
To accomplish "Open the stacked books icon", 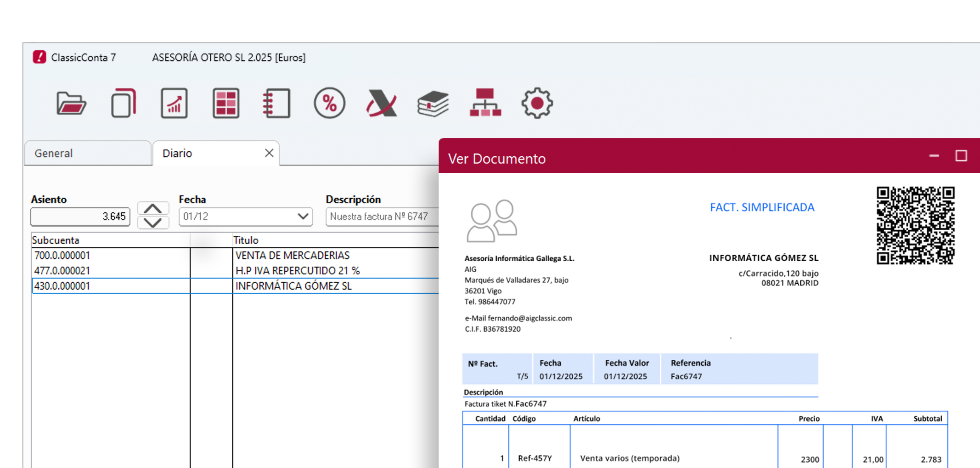I will (433, 103).
